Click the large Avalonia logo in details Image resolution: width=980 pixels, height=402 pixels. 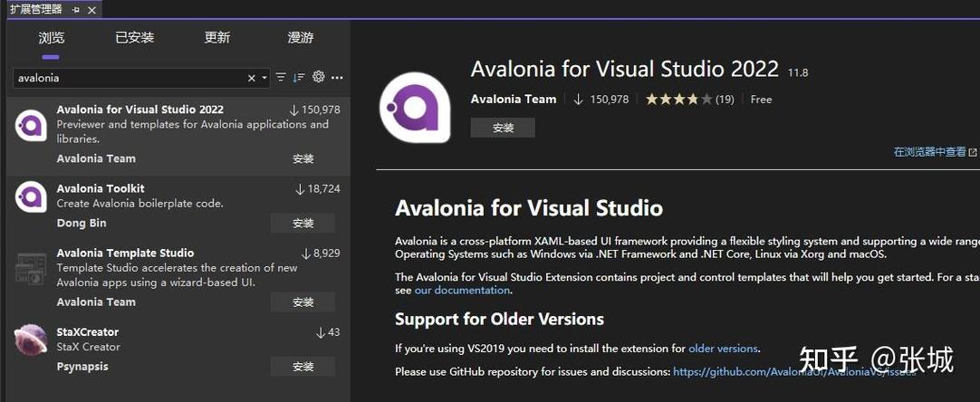click(x=415, y=107)
